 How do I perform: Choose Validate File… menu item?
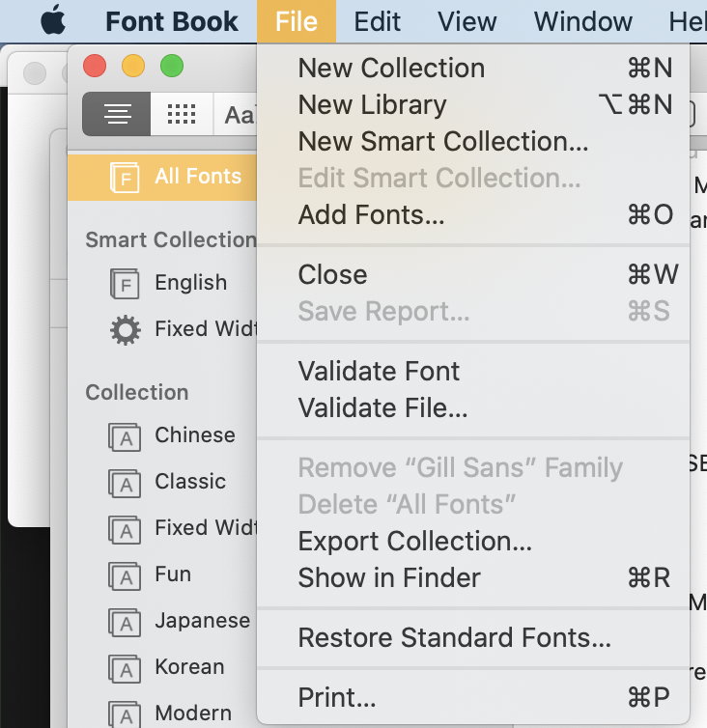473,407
